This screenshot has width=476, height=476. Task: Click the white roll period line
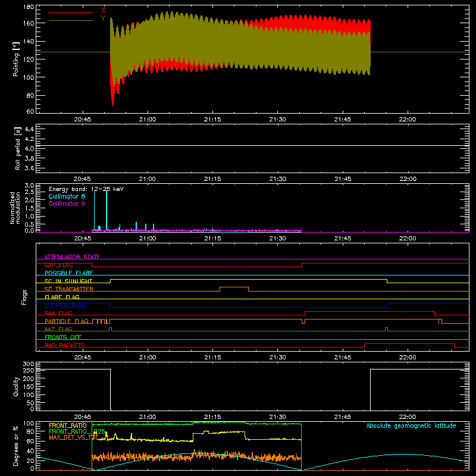(252, 146)
